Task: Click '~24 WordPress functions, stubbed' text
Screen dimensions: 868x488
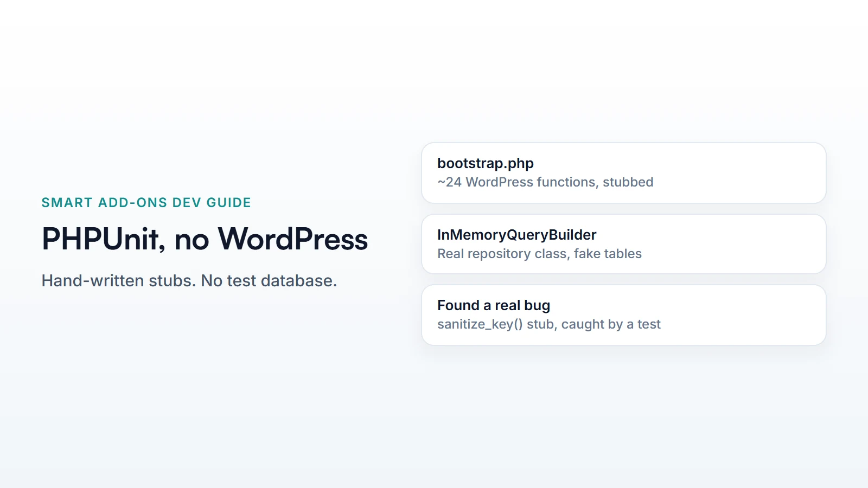Action: tap(545, 182)
